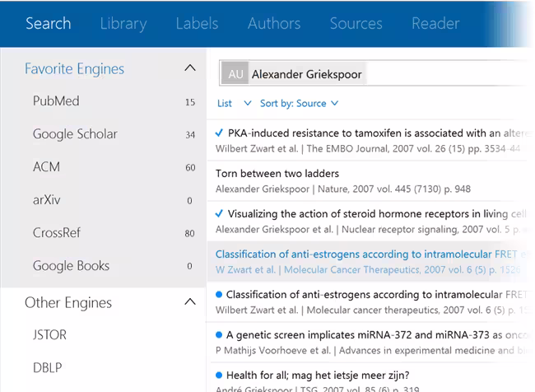Click blue dot beside Health for all
Screen dimensions: 535x392
pyautogui.click(x=219, y=375)
